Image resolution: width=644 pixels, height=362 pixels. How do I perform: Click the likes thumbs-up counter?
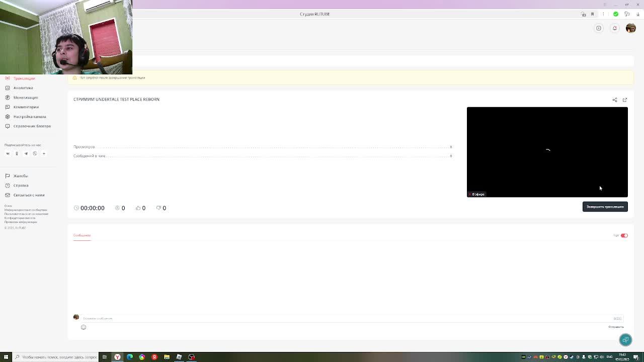click(x=140, y=208)
